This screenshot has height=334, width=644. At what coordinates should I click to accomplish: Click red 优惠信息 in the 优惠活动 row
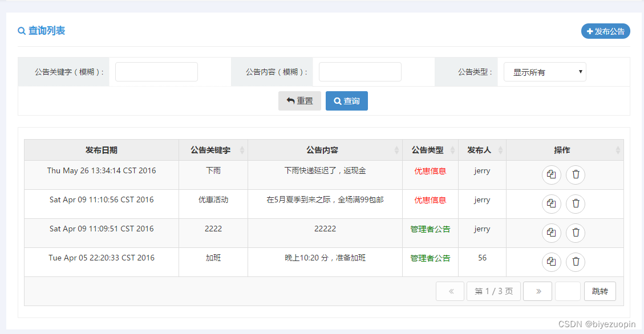[430, 200]
